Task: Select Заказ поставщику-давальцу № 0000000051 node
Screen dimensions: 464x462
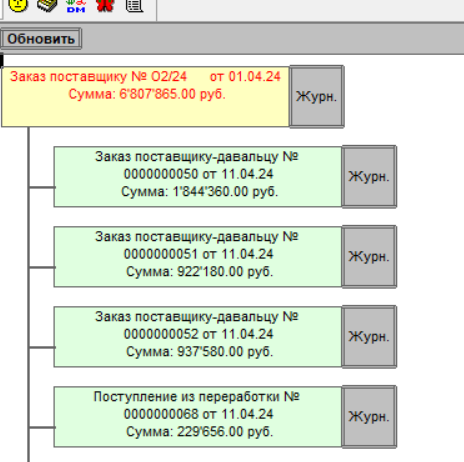Action: click(198, 257)
